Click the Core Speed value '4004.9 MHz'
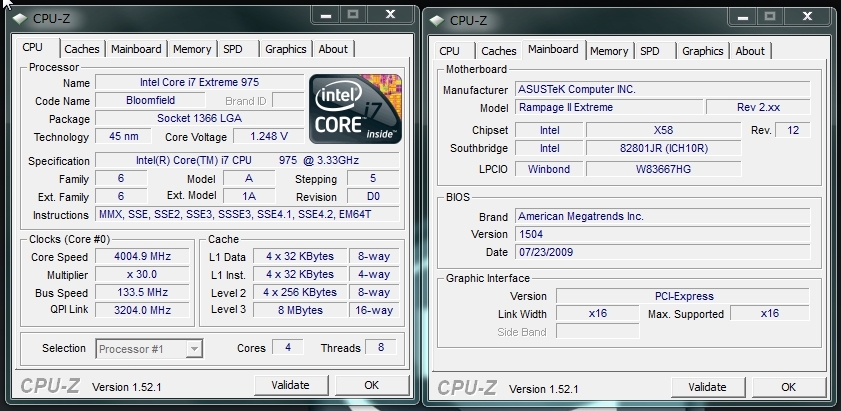Viewport: 841px width, 411px height. point(142,256)
